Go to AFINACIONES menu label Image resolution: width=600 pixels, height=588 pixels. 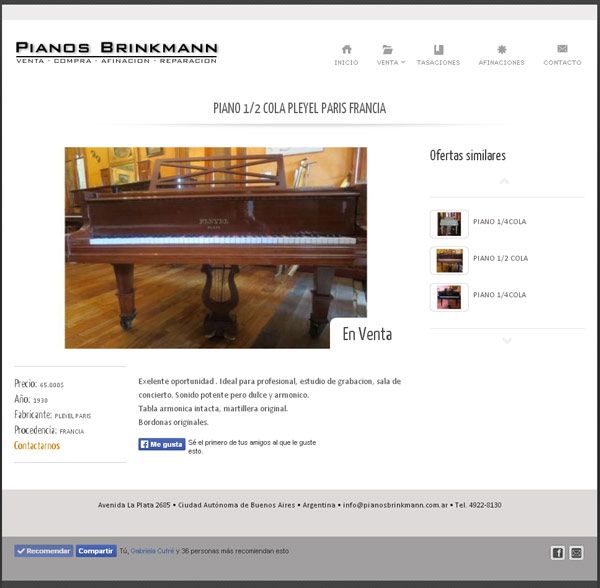(502, 62)
